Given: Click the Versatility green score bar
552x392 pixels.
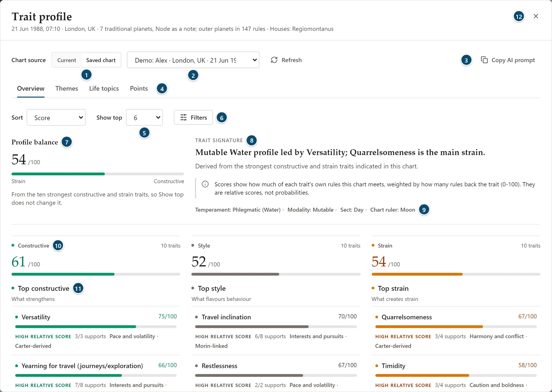Looking at the screenshot, I should pos(96,327).
